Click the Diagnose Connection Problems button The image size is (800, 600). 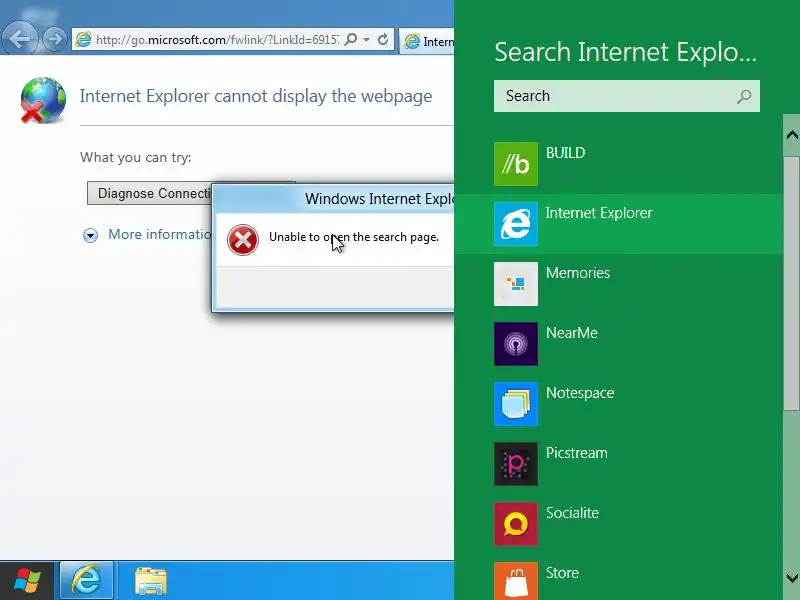point(149,193)
